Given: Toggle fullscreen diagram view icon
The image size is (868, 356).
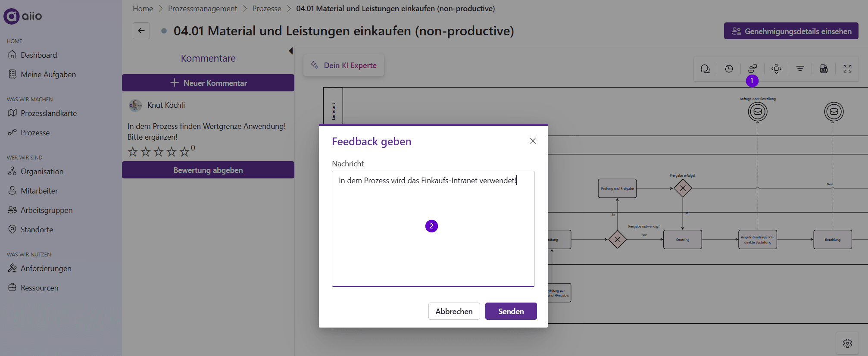Looking at the screenshot, I should point(847,69).
